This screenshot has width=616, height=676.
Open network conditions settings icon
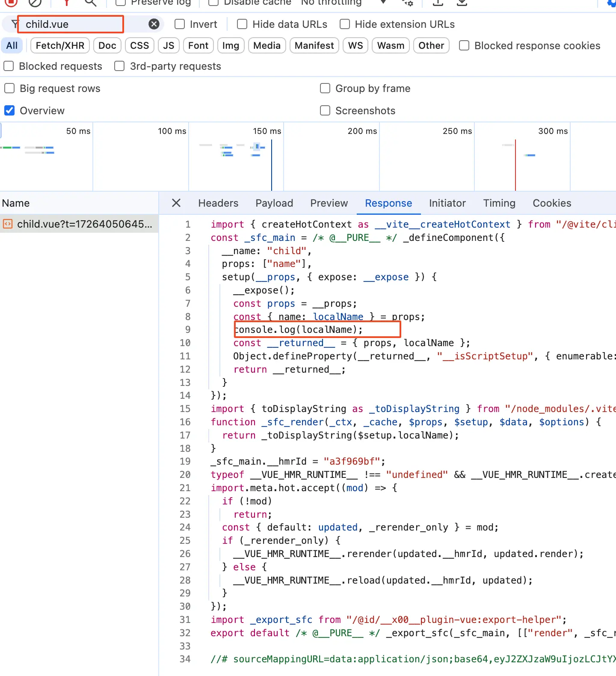pyautogui.click(x=408, y=3)
